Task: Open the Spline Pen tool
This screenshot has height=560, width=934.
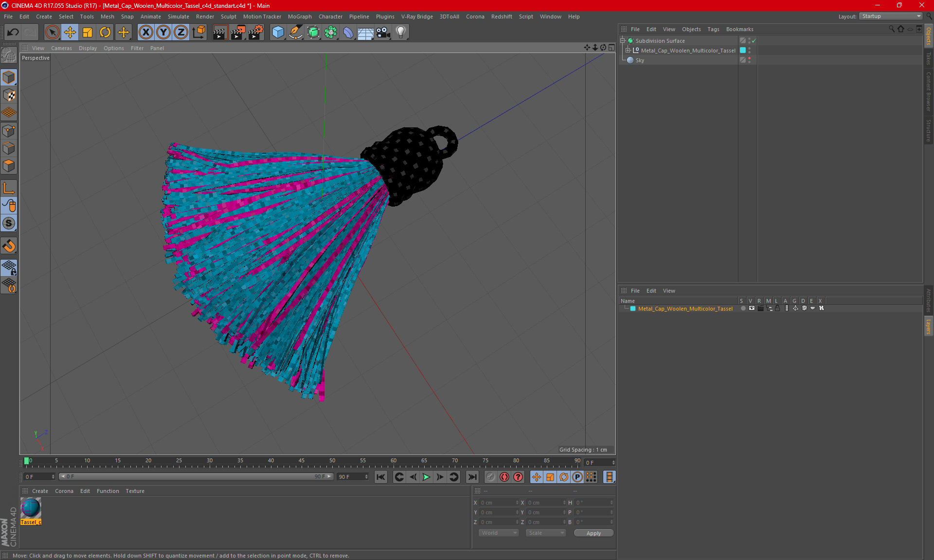Action: pos(296,33)
